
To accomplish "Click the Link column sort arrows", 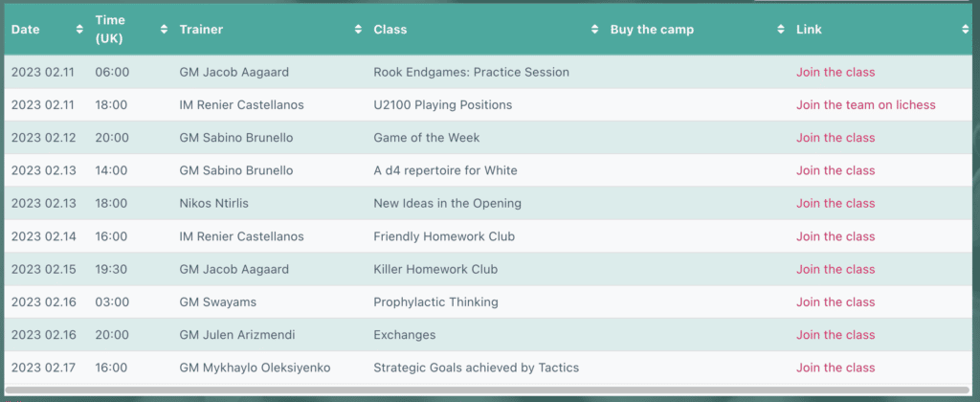I will tap(965, 30).
